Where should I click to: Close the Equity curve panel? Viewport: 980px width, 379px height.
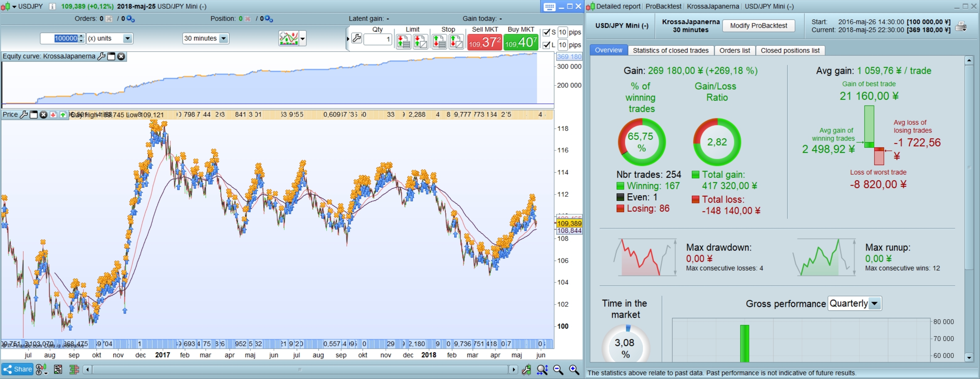[121, 56]
